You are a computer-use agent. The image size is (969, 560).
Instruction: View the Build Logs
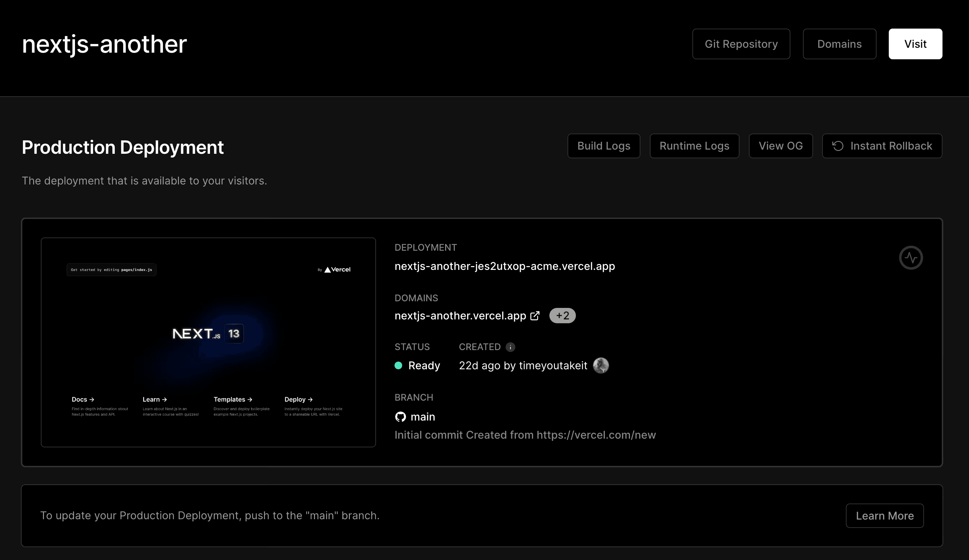(x=603, y=146)
